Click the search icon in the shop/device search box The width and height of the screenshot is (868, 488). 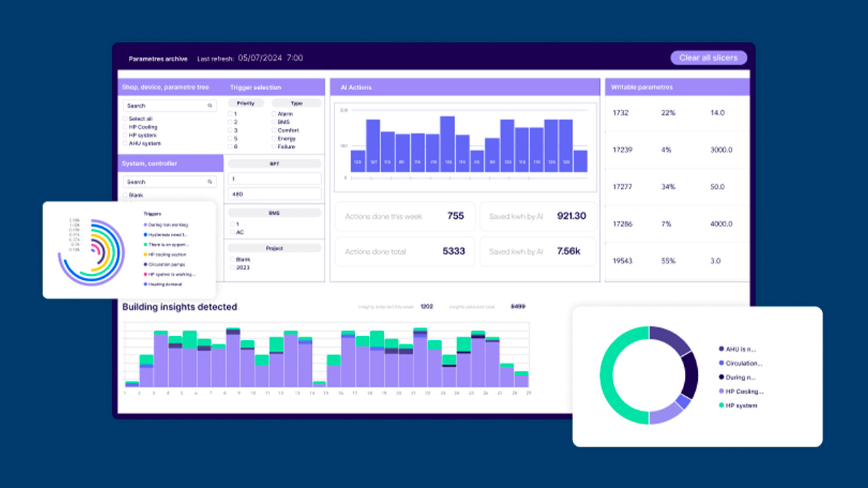click(x=210, y=106)
